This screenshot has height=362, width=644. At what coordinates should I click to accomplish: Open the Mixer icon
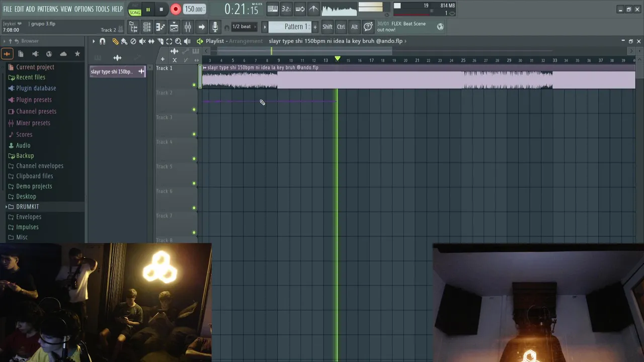[188, 27]
